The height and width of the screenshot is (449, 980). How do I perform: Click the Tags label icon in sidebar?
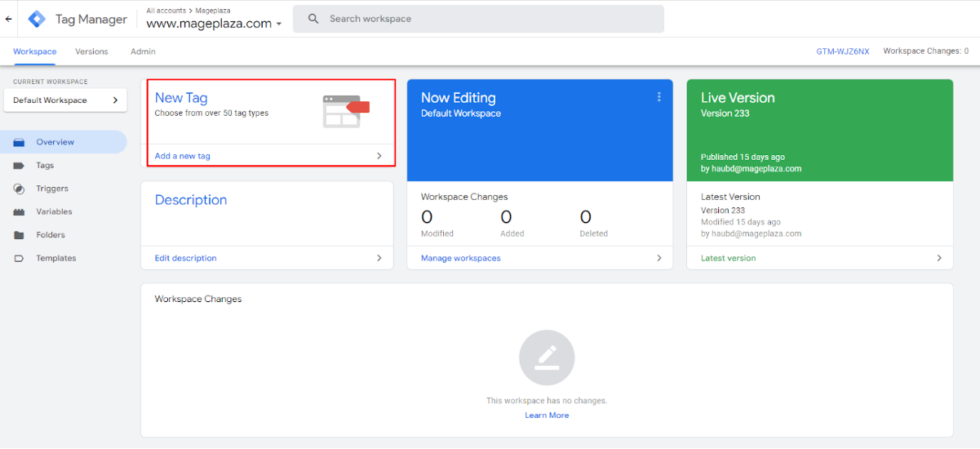(x=19, y=166)
